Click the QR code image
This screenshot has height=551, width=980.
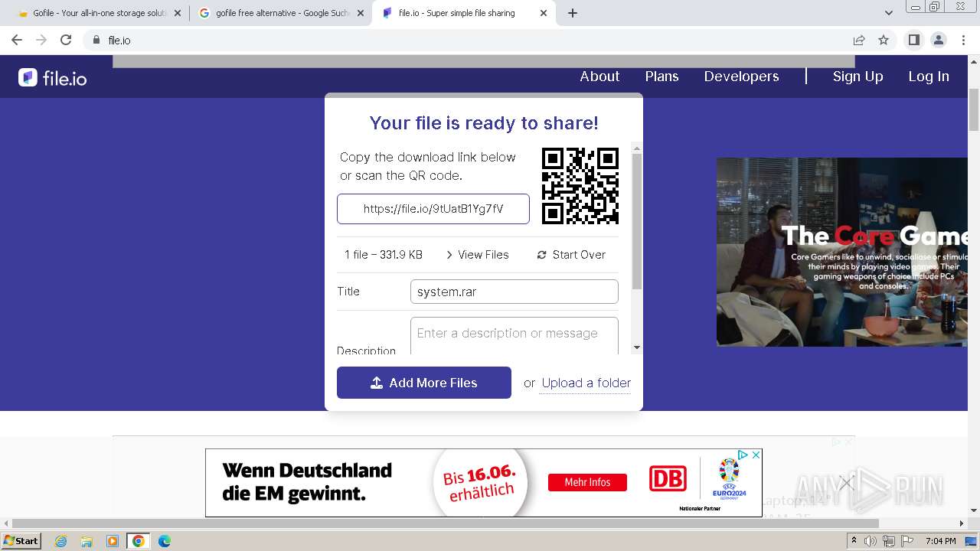coord(580,186)
